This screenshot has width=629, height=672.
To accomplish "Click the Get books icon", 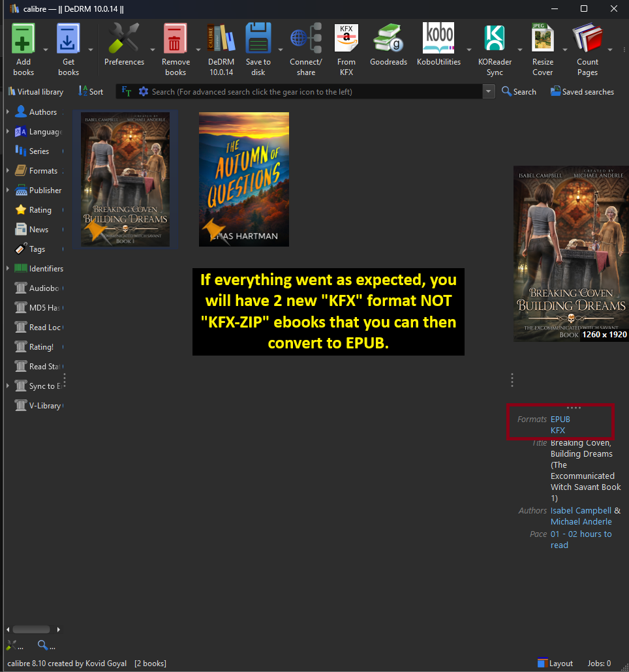I will (x=68, y=39).
